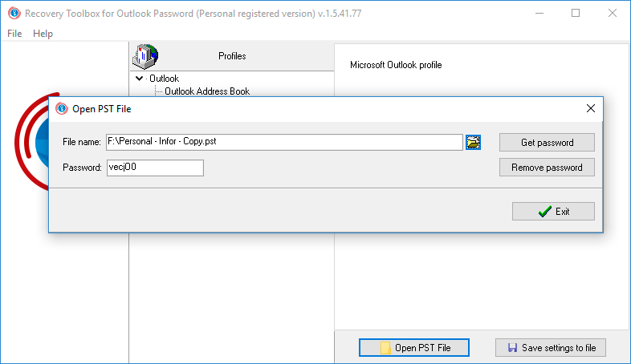Click Save settings to file button

tap(551, 347)
